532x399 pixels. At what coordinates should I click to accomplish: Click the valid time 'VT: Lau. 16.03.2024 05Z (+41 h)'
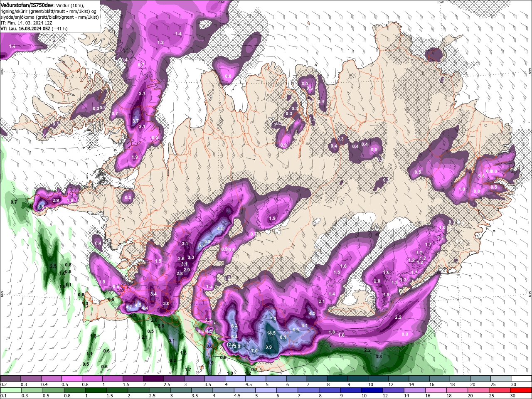coord(34,29)
